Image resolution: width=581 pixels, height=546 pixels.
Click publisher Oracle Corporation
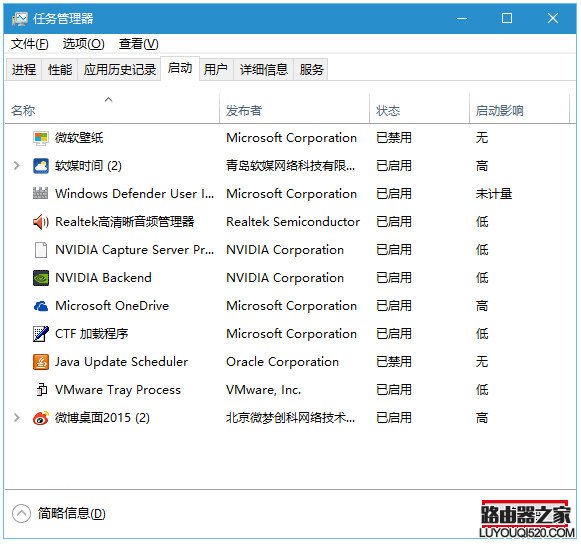tap(283, 362)
